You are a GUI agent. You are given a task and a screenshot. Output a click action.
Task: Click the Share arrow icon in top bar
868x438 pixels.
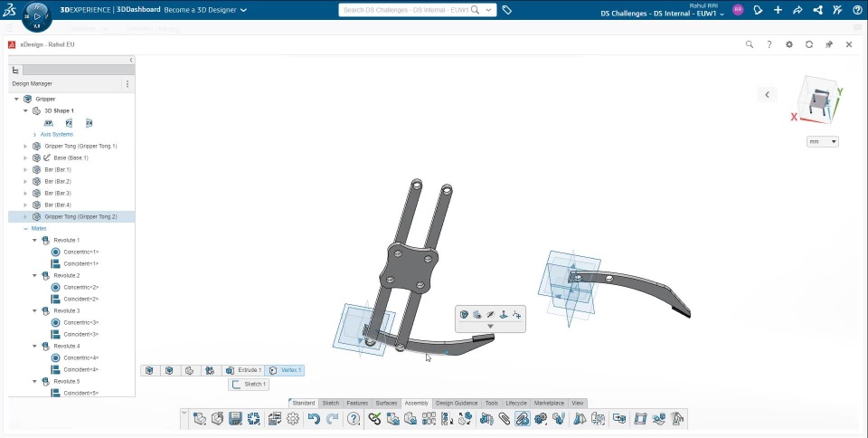(x=797, y=10)
